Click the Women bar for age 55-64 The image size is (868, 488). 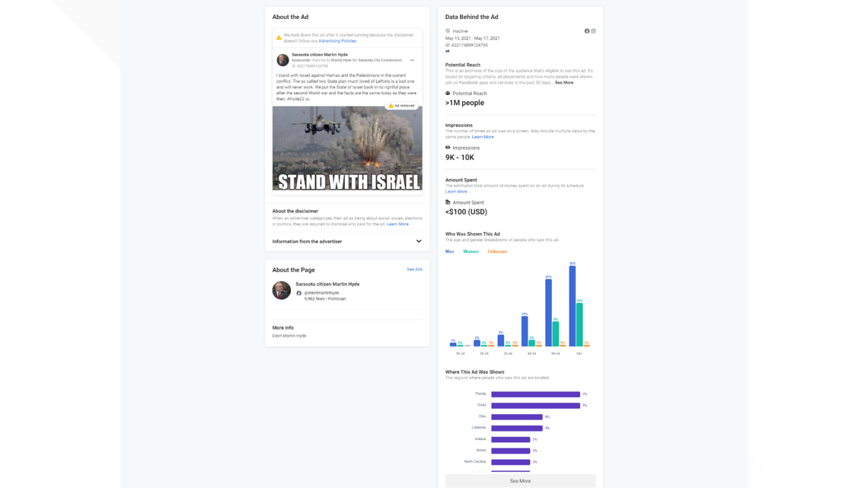[x=556, y=334]
